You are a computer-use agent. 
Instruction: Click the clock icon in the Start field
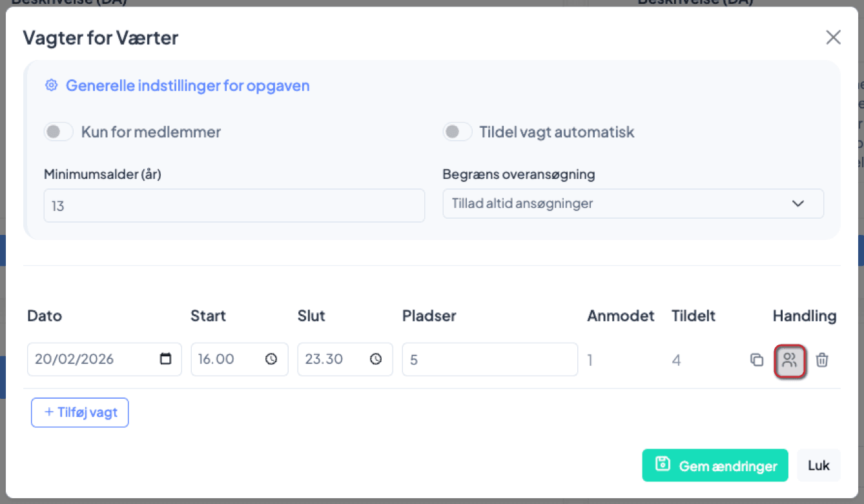pyautogui.click(x=271, y=359)
